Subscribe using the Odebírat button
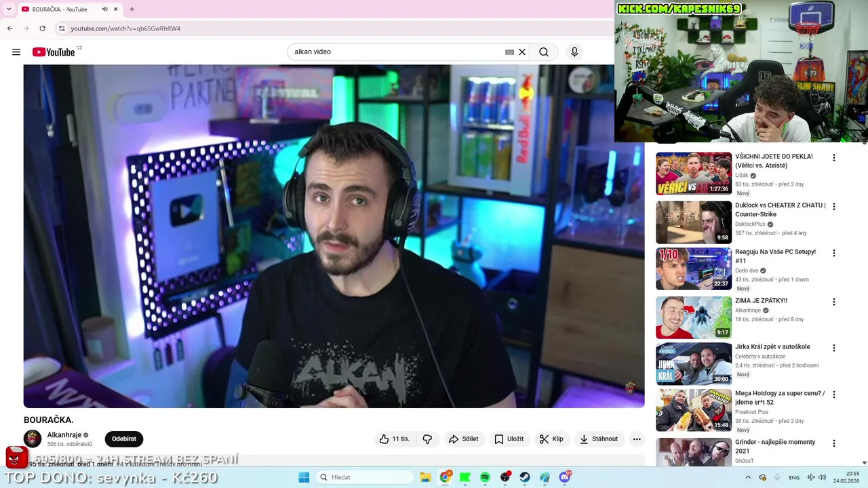This screenshot has width=868, height=488. pos(124,439)
